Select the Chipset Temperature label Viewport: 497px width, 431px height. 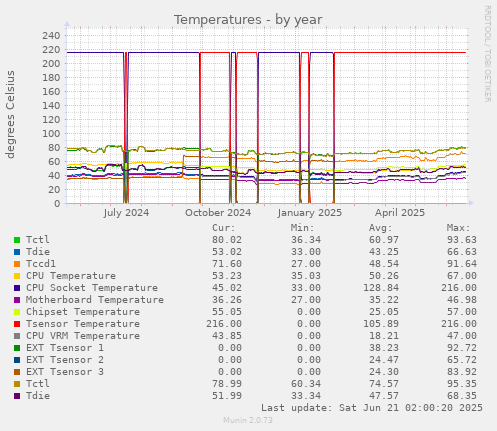pos(83,312)
